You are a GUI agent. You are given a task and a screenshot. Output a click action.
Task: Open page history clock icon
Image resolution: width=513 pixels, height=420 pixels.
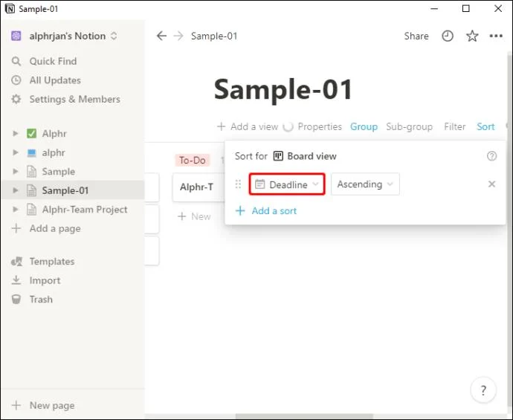coord(448,36)
